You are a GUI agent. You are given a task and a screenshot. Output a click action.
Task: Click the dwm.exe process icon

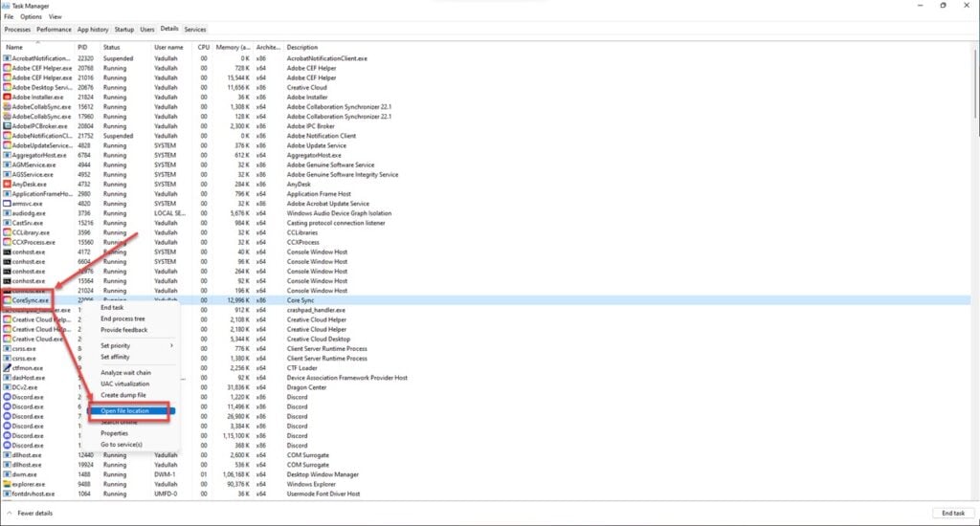tap(7, 474)
